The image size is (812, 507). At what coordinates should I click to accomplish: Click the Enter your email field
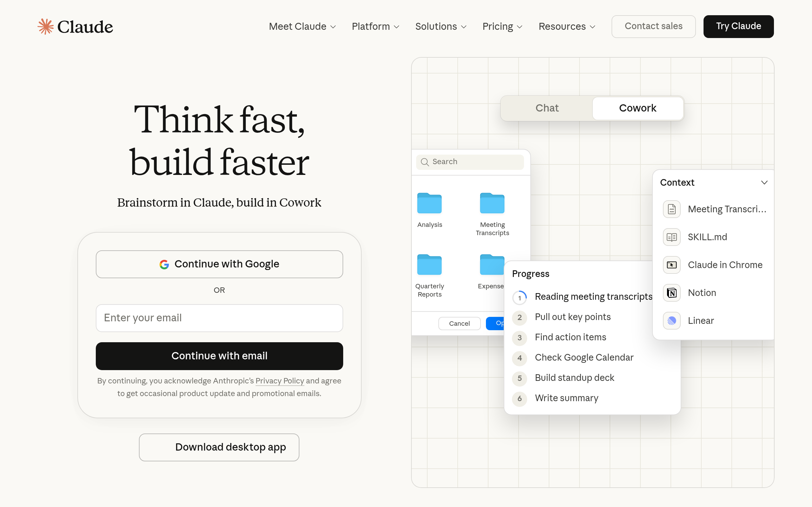pyautogui.click(x=219, y=318)
